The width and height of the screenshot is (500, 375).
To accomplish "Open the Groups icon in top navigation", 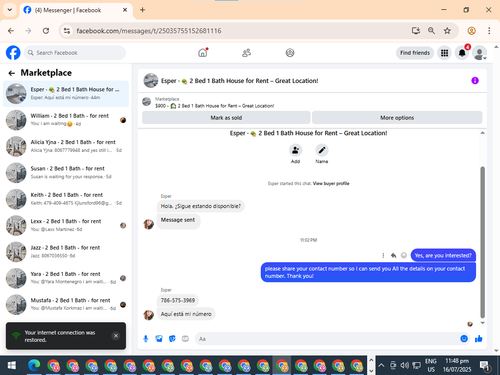I will coord(290,53).
